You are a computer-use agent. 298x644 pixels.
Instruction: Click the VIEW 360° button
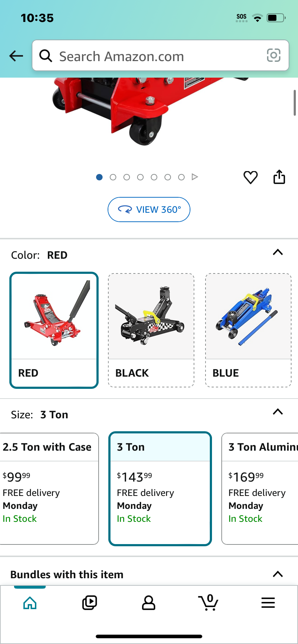tap(149, 210)
